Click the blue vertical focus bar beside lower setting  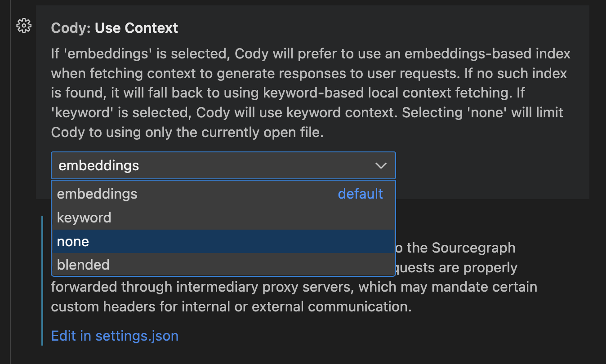tap(42, 280)
